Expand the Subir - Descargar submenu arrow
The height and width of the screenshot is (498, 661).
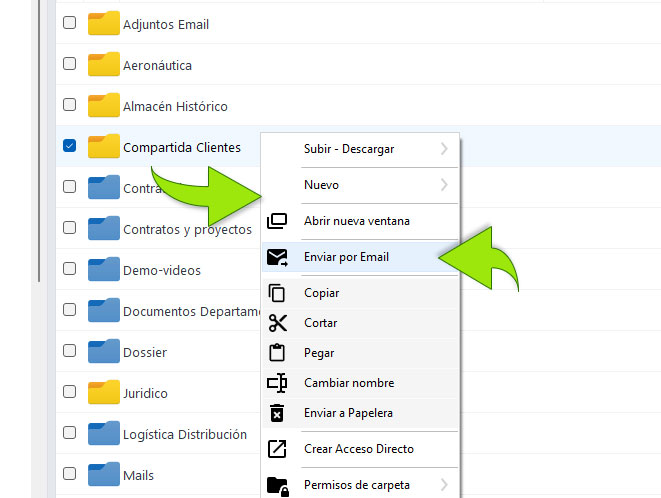point(443,149)
